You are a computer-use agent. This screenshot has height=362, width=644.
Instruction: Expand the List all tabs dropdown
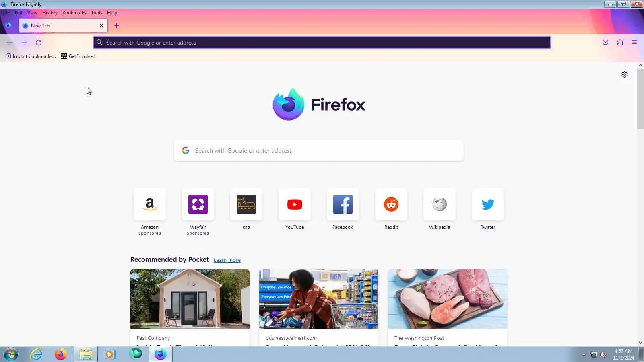[636, 25]
